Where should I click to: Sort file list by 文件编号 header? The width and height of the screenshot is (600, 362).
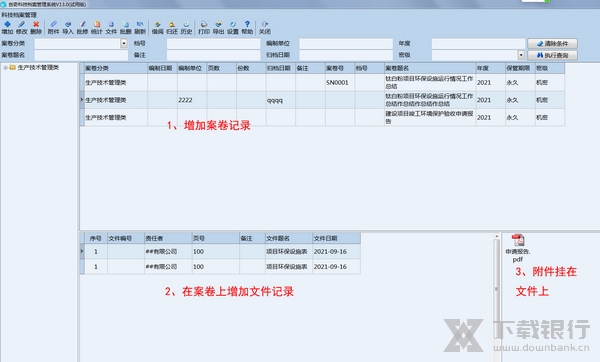[126, 238]
